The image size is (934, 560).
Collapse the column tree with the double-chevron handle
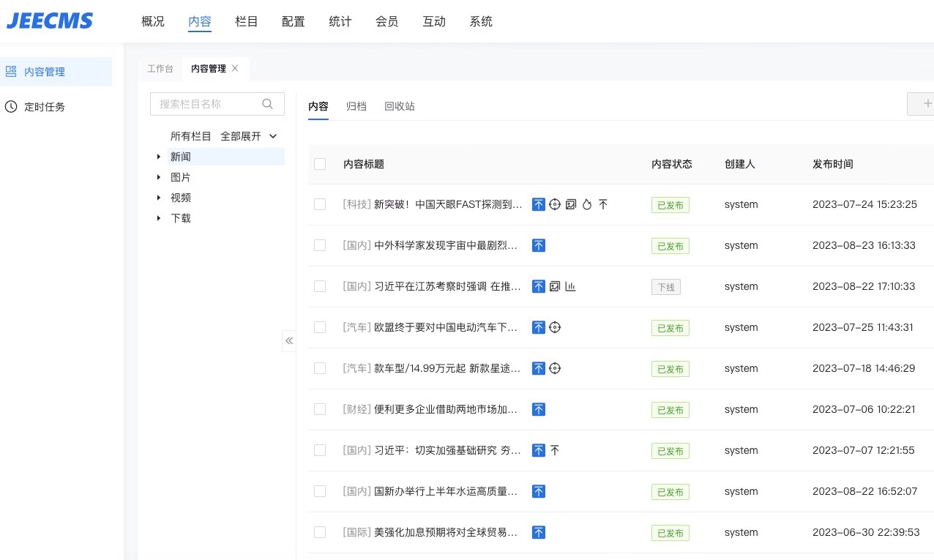coord(289,341)
